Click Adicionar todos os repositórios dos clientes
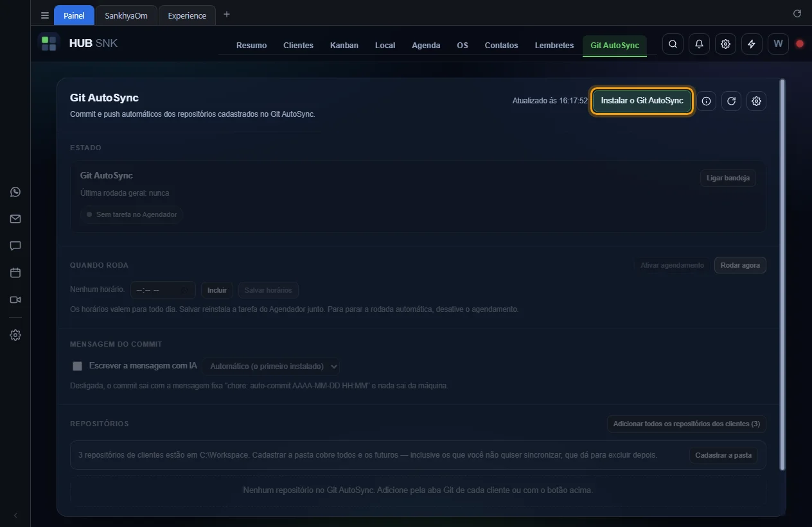The image size is (812, 527). (687, 424)
